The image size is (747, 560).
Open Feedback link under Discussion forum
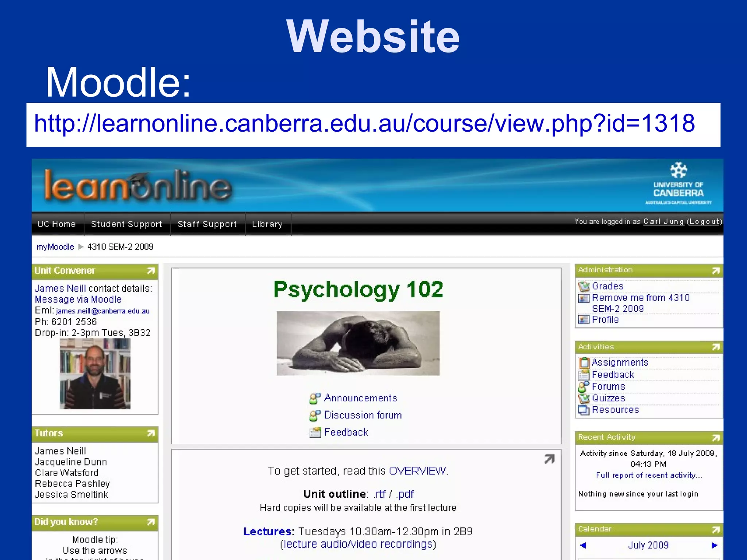(346, 432)
